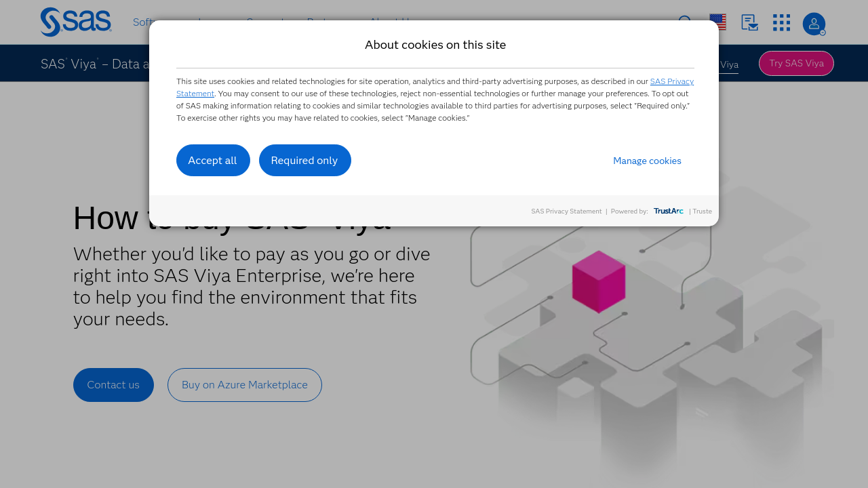The width and height of the screenshot is (868, 488).
Task: Click the TrustArc logo
Action: pyautogui.click(x=668, y=211)
